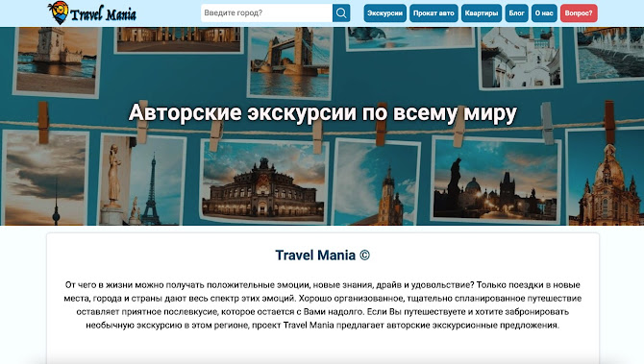
Task: Open the Блог page
Action: click(x=517, y=13)
